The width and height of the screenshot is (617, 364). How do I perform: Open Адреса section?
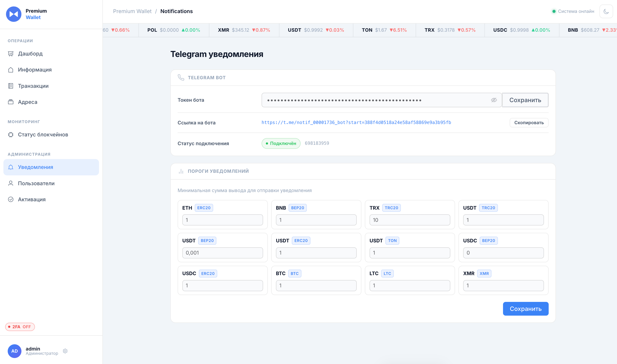click(x=51, y=102)
